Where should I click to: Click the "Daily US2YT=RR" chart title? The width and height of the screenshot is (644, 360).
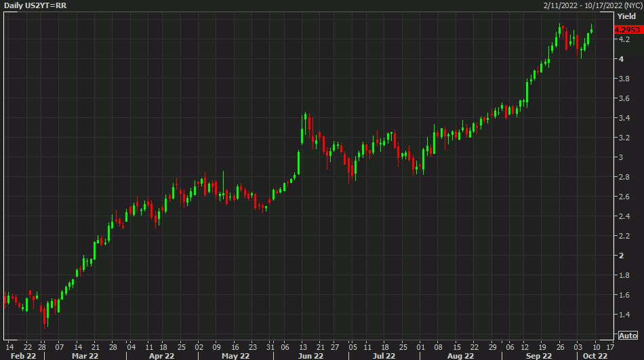[35, 5]
